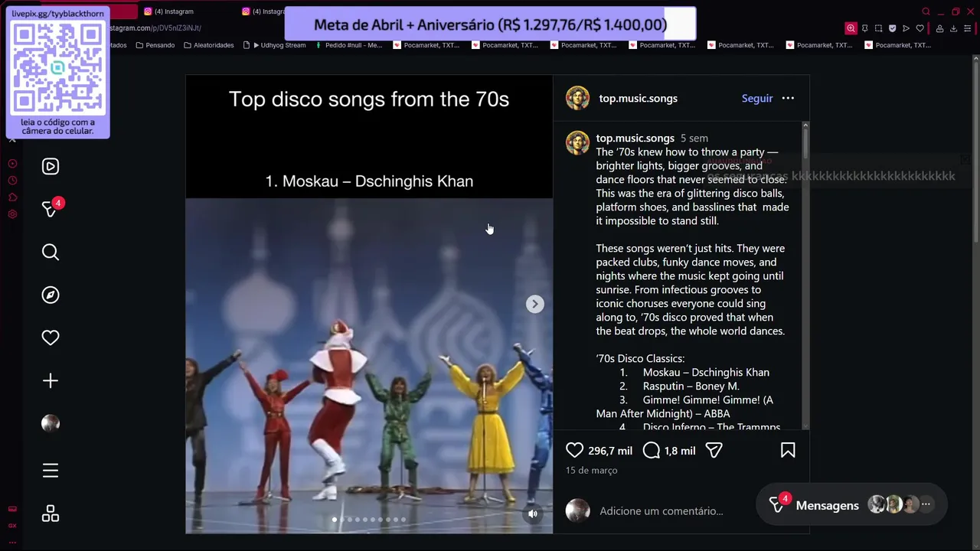Advance carousel with next arrow
Screen dimensions: 980x551
[534, 304]
